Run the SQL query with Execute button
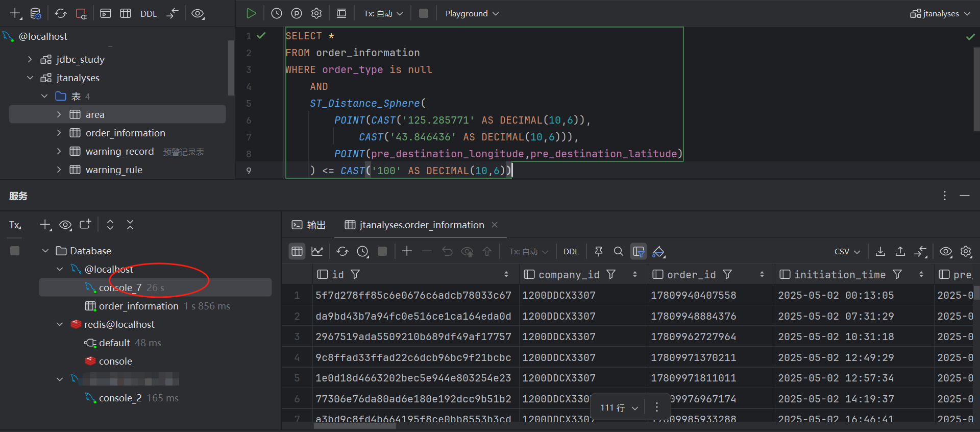This screenshot has width=980, height=432. pos(251,13)
